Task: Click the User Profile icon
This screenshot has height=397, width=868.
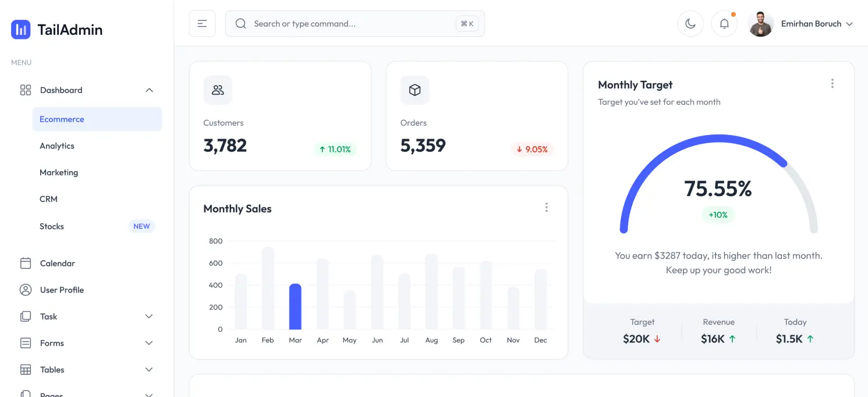Action: [26, 290]
